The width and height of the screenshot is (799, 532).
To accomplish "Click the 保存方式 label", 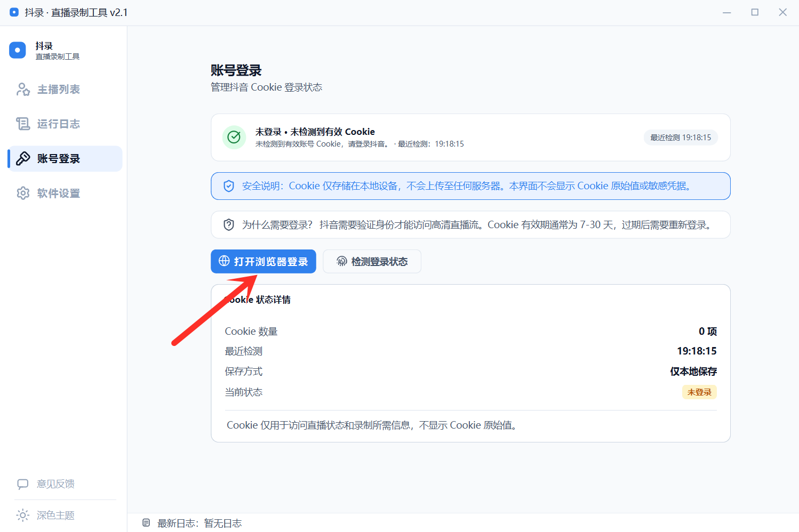I will tap(244, 372).
